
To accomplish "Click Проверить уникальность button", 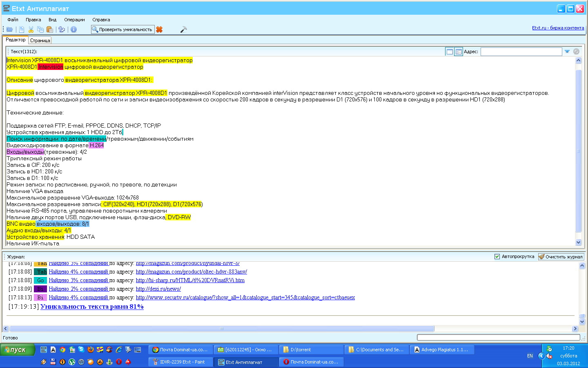I will (122, 29).
